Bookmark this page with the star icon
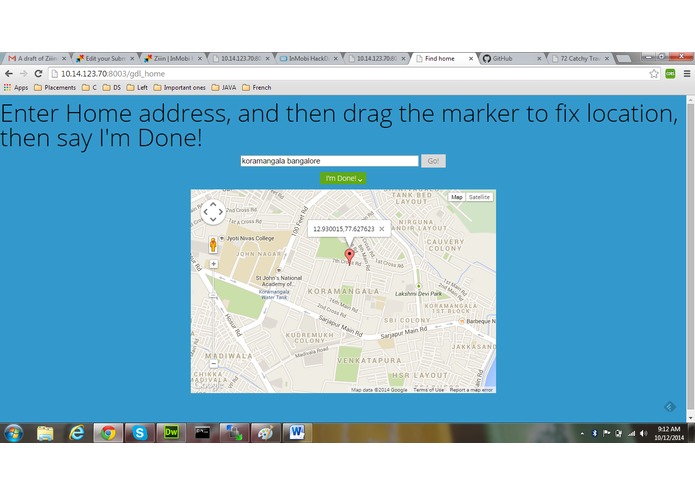 coord(654,74)
